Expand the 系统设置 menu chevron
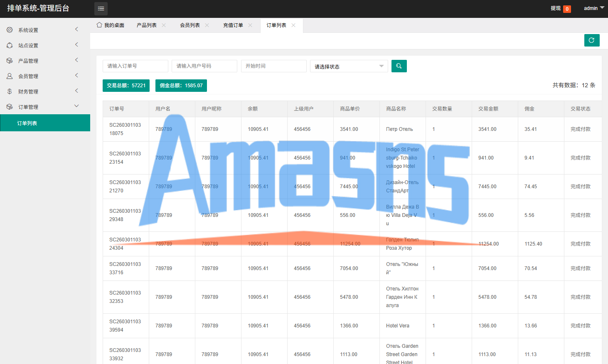 [76, 29]
